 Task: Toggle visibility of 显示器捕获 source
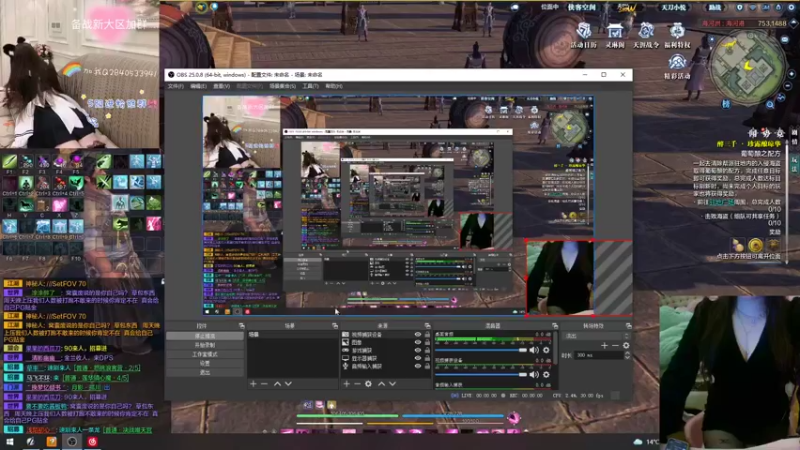point(418,358)
